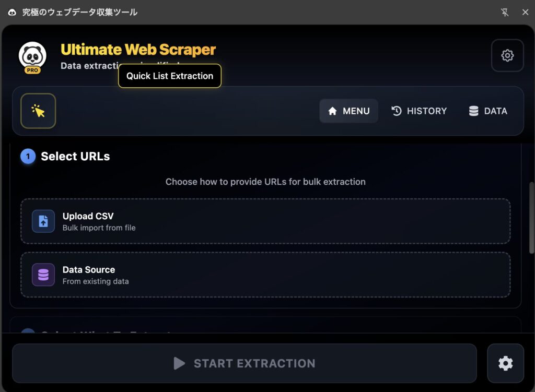Switch to the MENU tab

pos(348,111)
